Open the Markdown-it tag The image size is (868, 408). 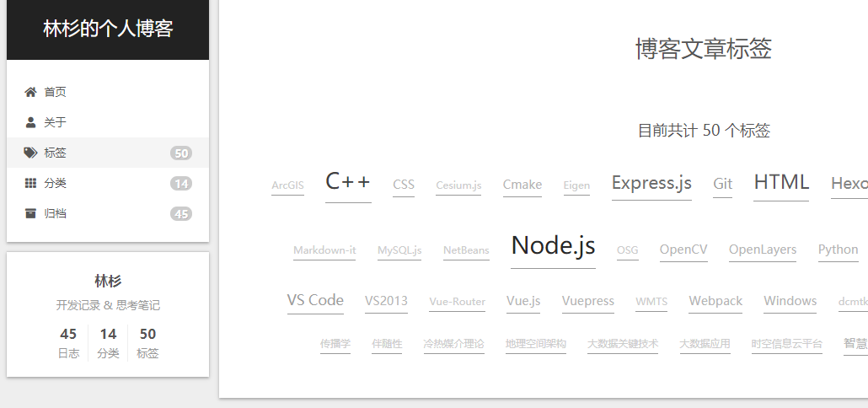pos(324,250)
